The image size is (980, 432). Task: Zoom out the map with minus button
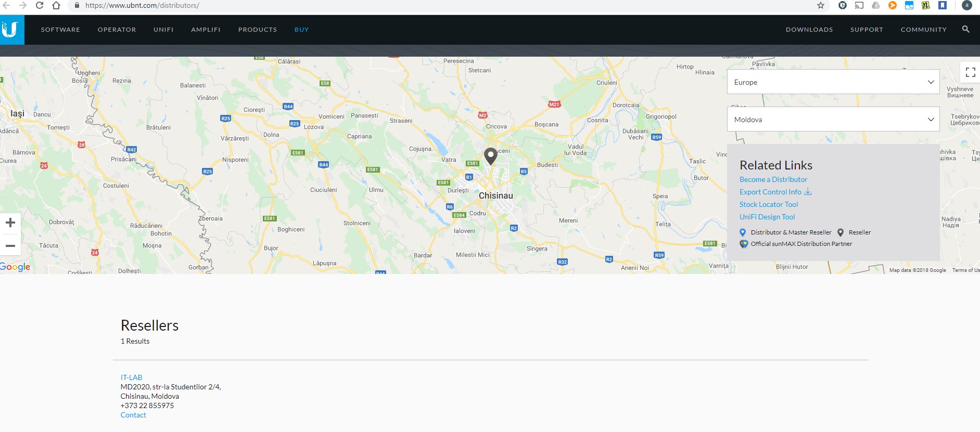10,245
